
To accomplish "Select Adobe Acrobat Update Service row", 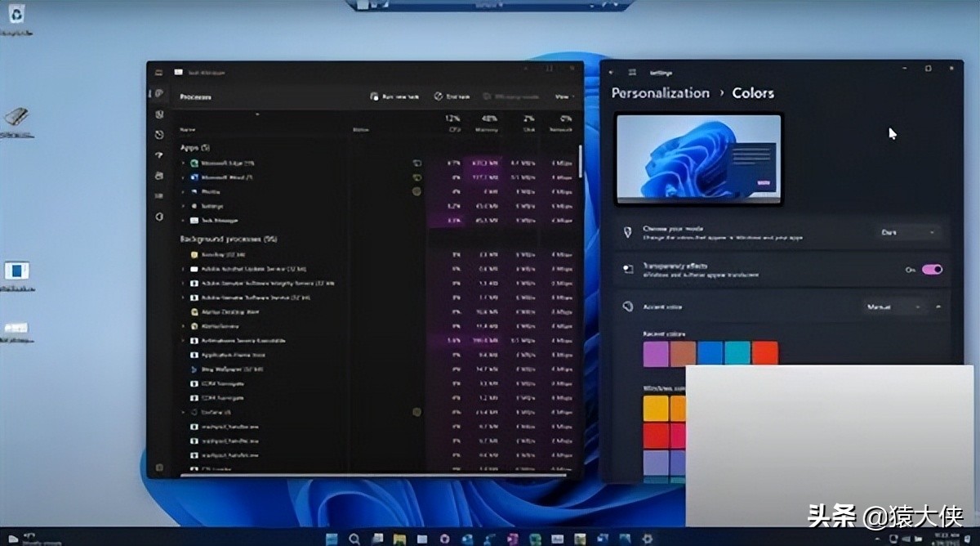I will click(377, 269).
